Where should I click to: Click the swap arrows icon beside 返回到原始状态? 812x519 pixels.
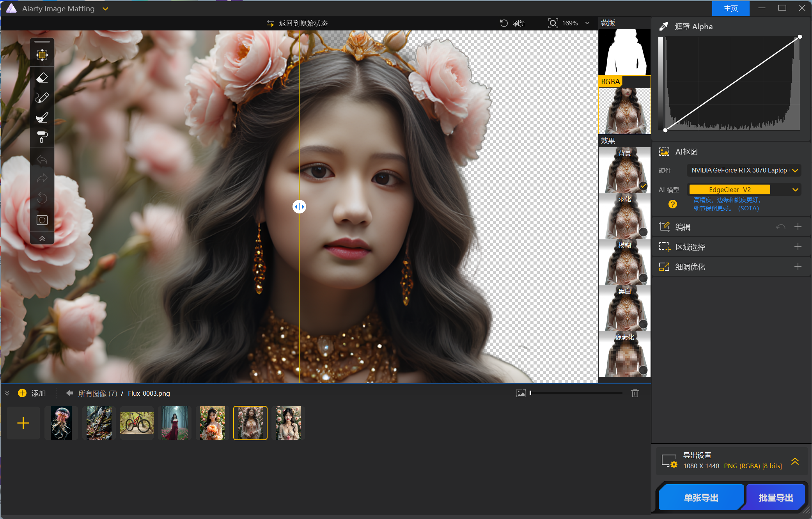270,23
